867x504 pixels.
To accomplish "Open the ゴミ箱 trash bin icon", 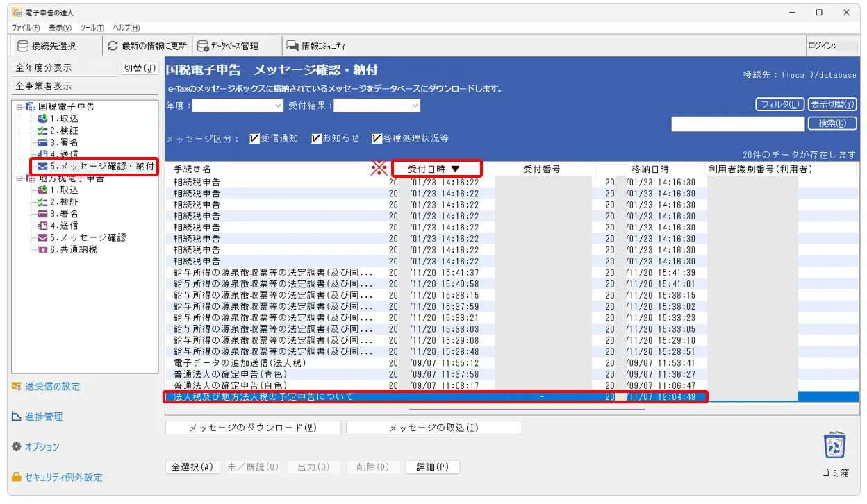I will click(834, 446).
